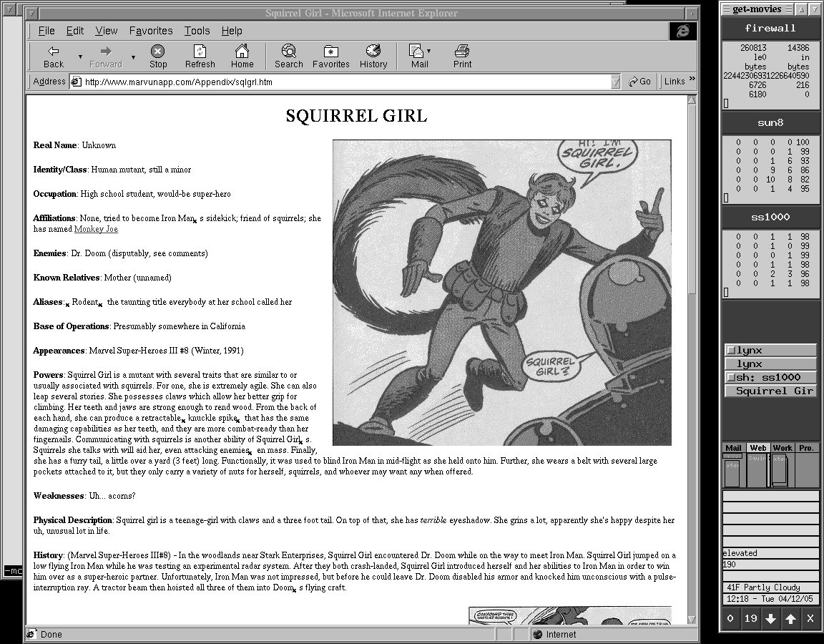This screenshot has height=644, width=824.
Task: Click the firewall monitor label
Action: 770,29
